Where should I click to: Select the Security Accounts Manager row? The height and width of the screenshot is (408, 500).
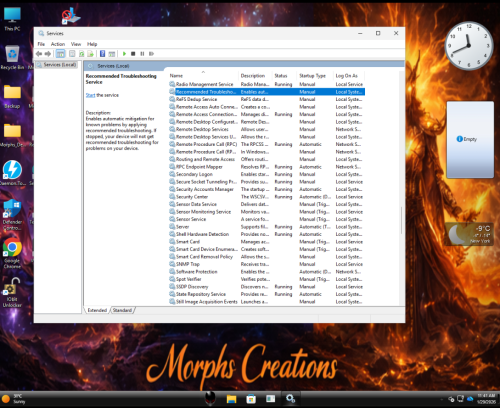click(x=267, y=189)
